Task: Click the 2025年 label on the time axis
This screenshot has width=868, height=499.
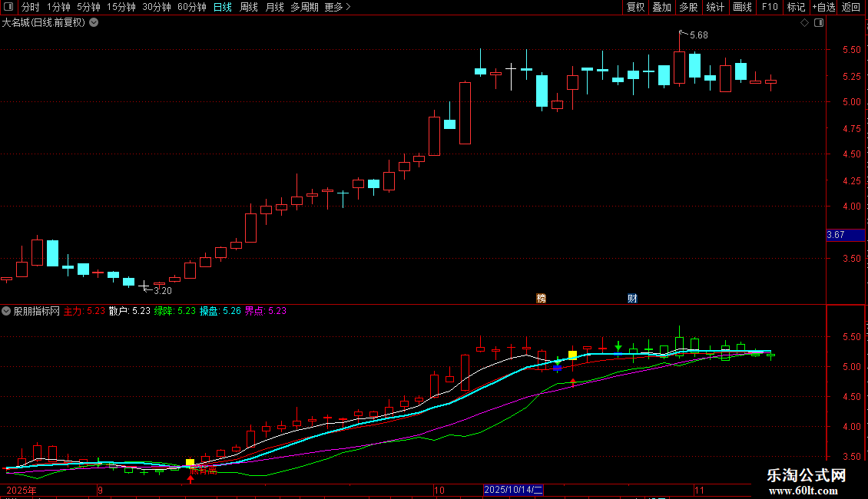Action: pyautogui.click(x=21, y=490)
